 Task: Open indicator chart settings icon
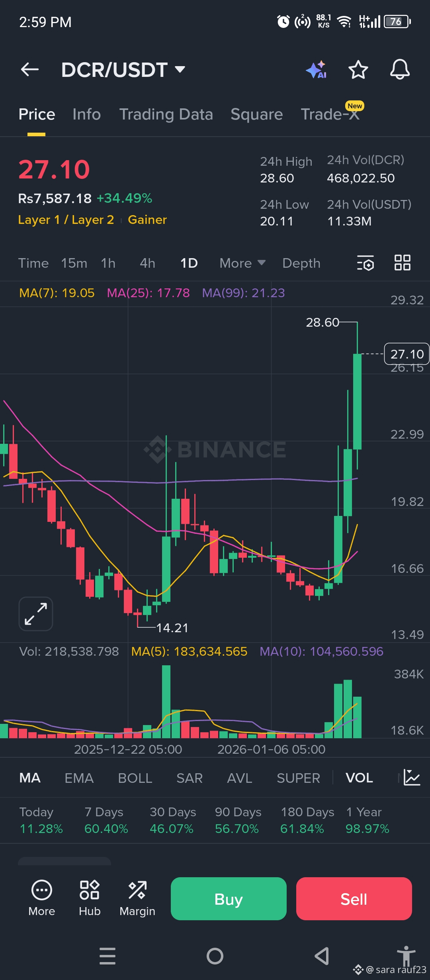[412, 778]
